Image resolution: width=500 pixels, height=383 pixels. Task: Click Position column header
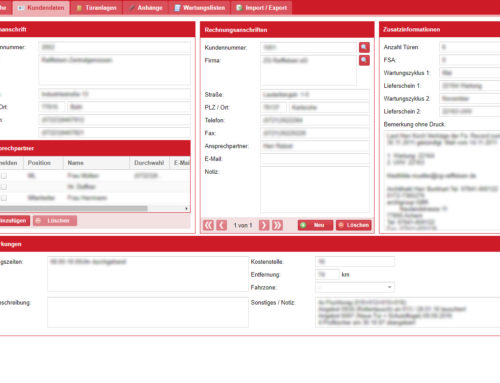[44, 163]
